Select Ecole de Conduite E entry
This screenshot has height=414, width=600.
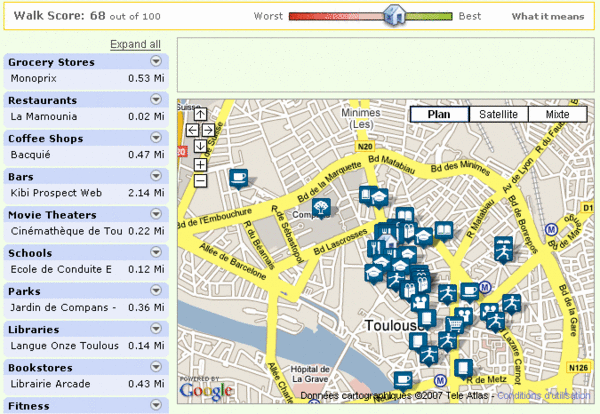coord(86,269)
